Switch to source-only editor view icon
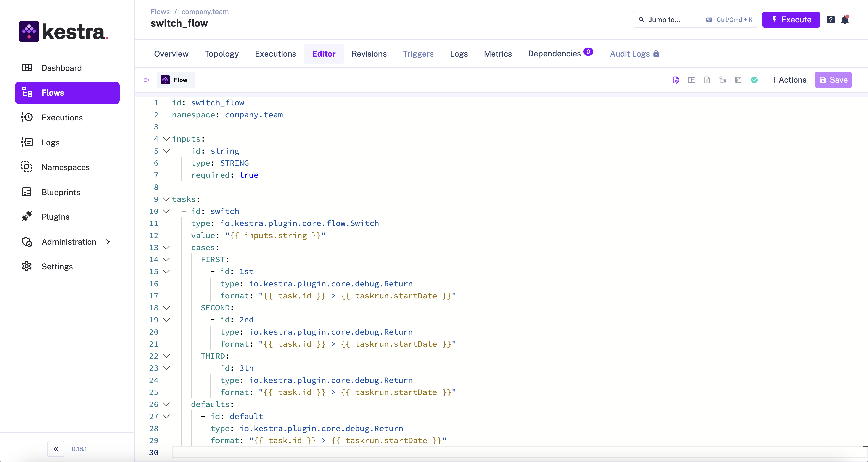The height and width of the screenshot is (462, 868). 676,80
